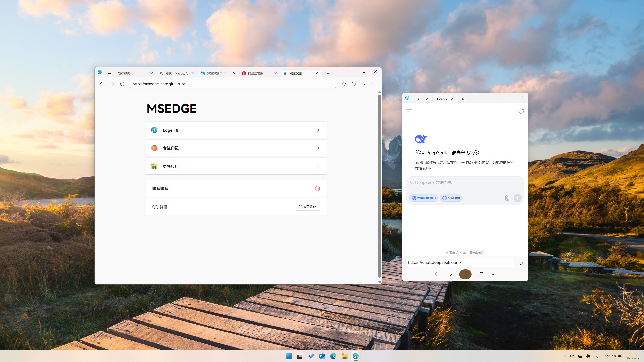This screenshot has width=644, height=362.
Task: Open the ellipsis menu in the DeepSeek bottom bar
Action: (493, 274)
